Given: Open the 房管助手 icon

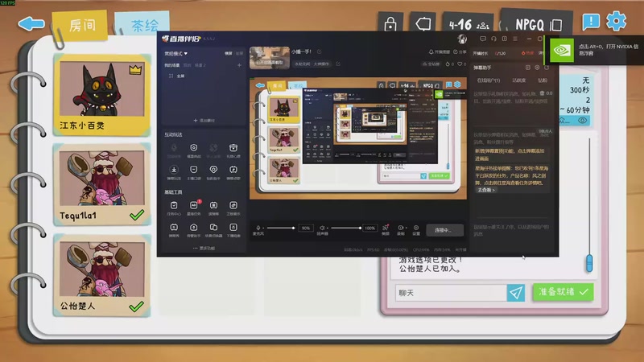Looking at the screenshot, I should click(193, 229).
